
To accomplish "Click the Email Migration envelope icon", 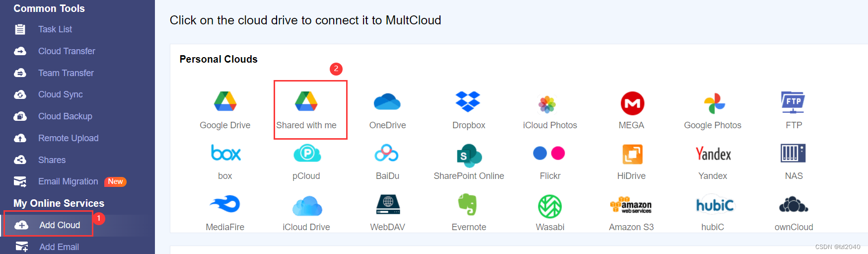I will pos(20,181).
